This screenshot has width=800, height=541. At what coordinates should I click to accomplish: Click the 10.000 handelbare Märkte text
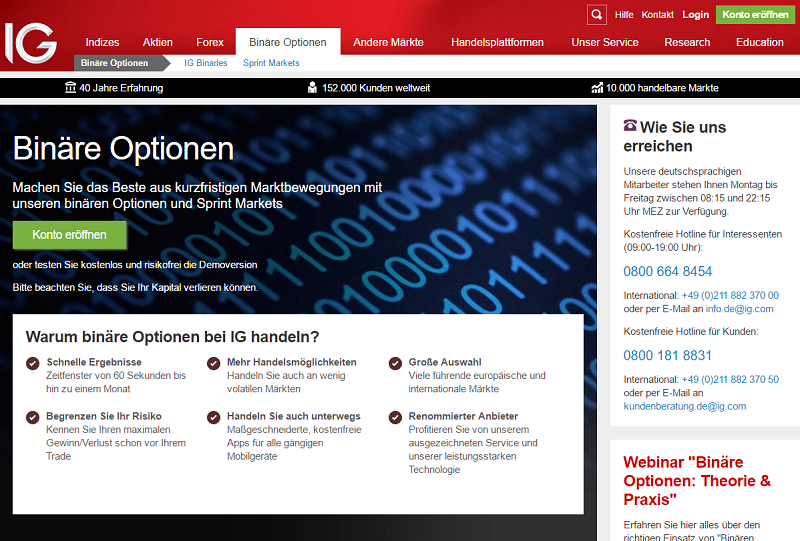point(662,88)
